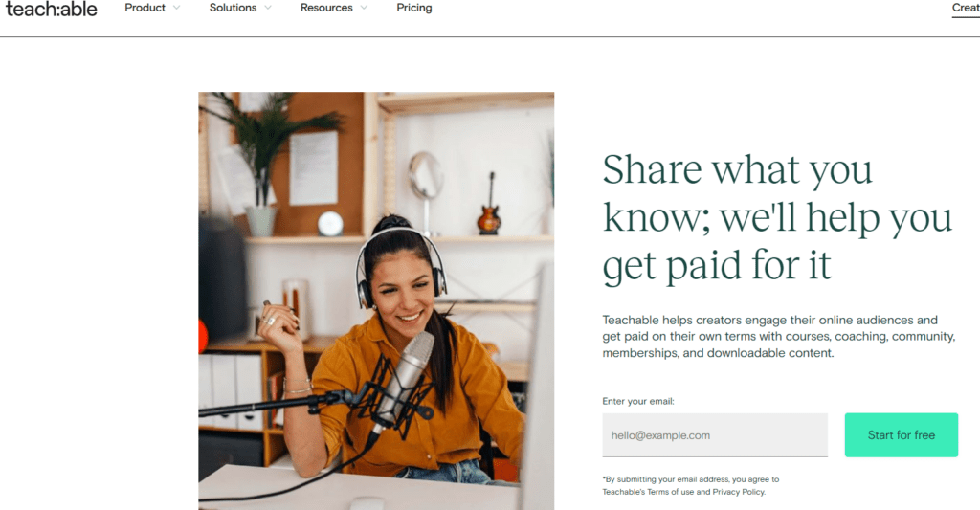Expand the Resources chevron arrow

(x=364, y=8)
